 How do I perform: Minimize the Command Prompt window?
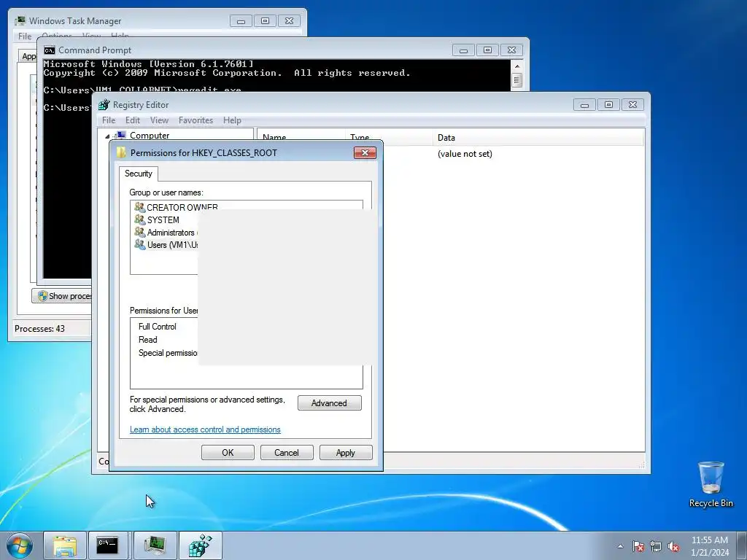[x=463, y=50]
